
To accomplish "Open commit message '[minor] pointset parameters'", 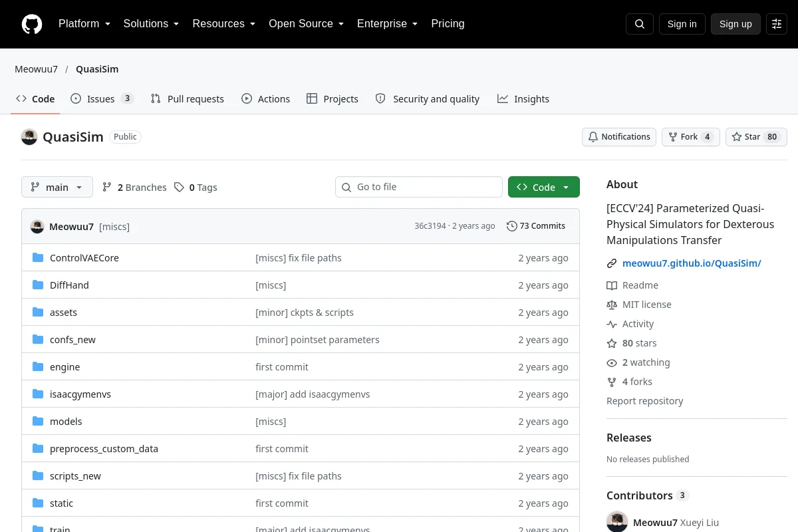I will [x=317, y=340].
